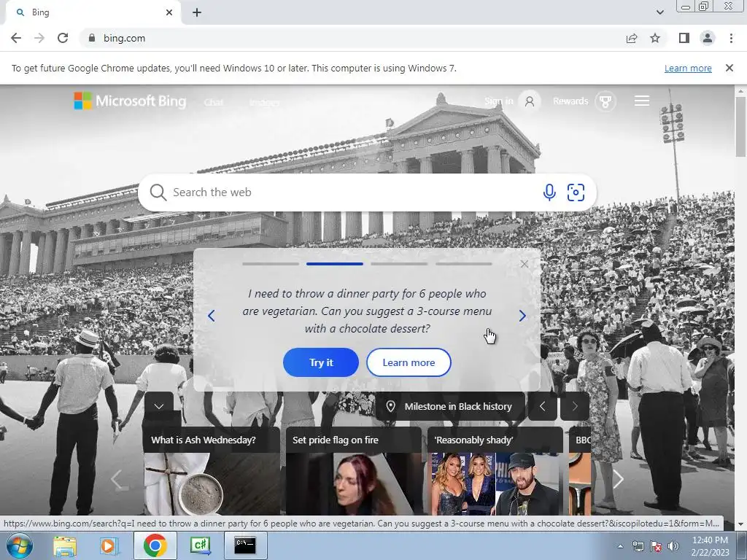Dismiss the Windows 7 update infobar

729,68
